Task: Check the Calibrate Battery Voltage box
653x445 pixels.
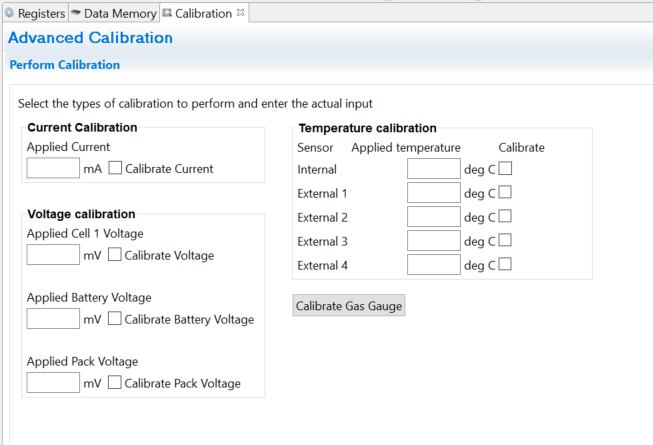Action: coord(115,319)
